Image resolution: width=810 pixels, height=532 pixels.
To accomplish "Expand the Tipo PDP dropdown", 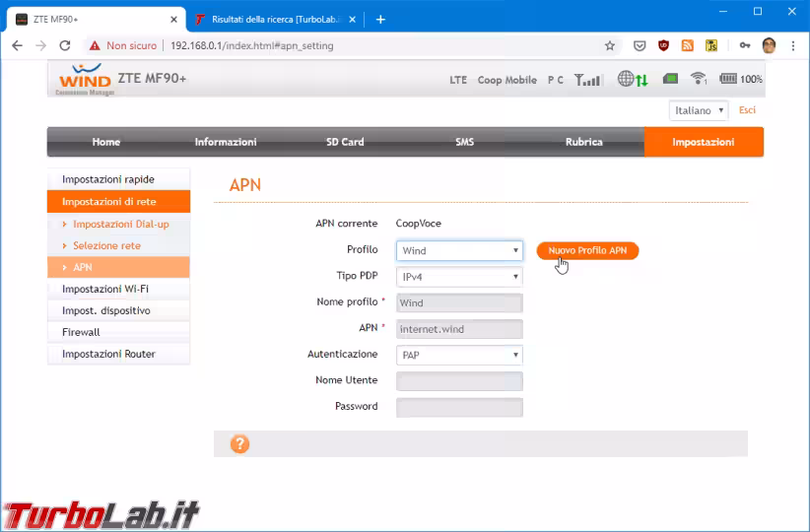I will coord(459,277).
